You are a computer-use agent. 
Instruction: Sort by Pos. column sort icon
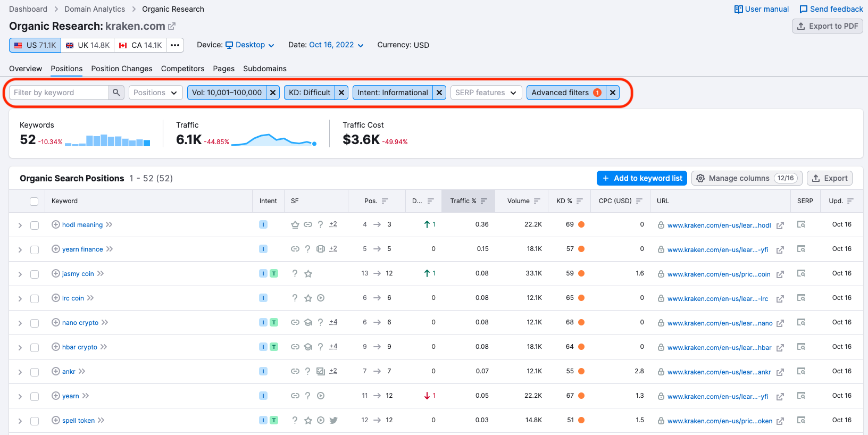pos(385,201)
